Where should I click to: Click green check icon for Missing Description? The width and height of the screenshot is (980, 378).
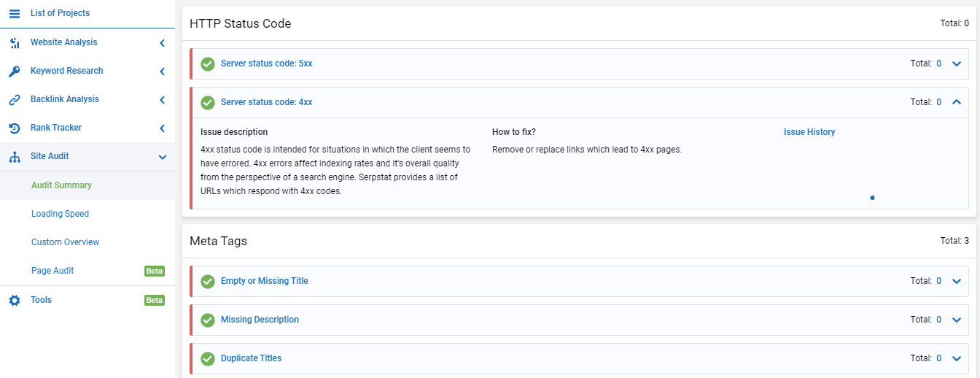(x=208, y=320)
